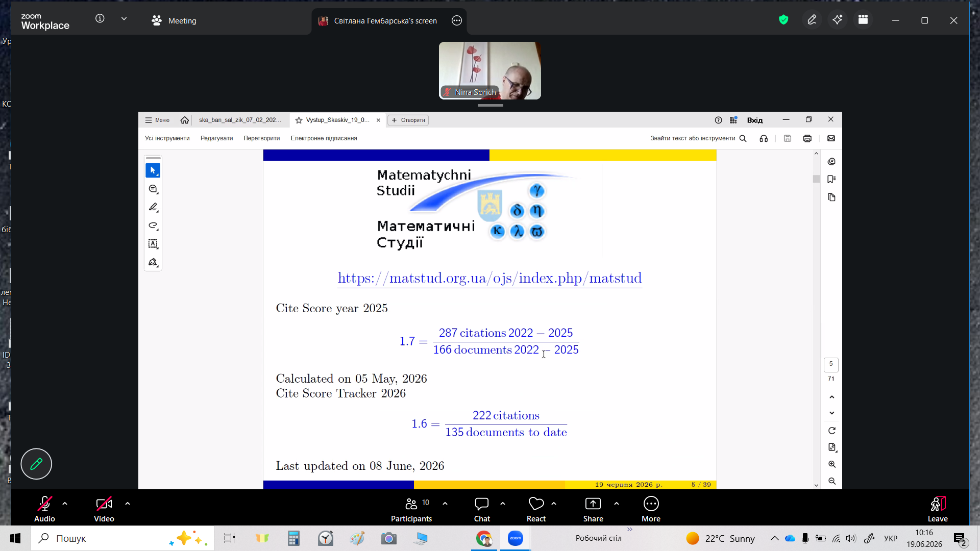Share PDF by email icon
This screenshot has width=980, height=551.
point(831,138)
